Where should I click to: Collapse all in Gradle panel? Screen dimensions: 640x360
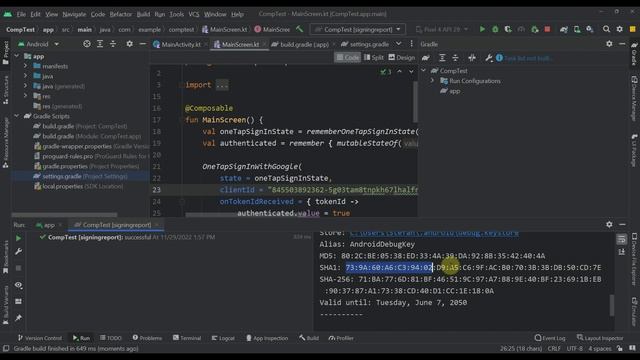455,58
